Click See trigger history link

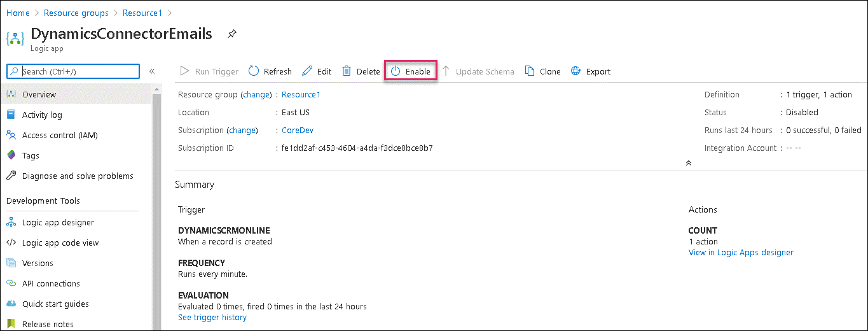tap(212, 317)
